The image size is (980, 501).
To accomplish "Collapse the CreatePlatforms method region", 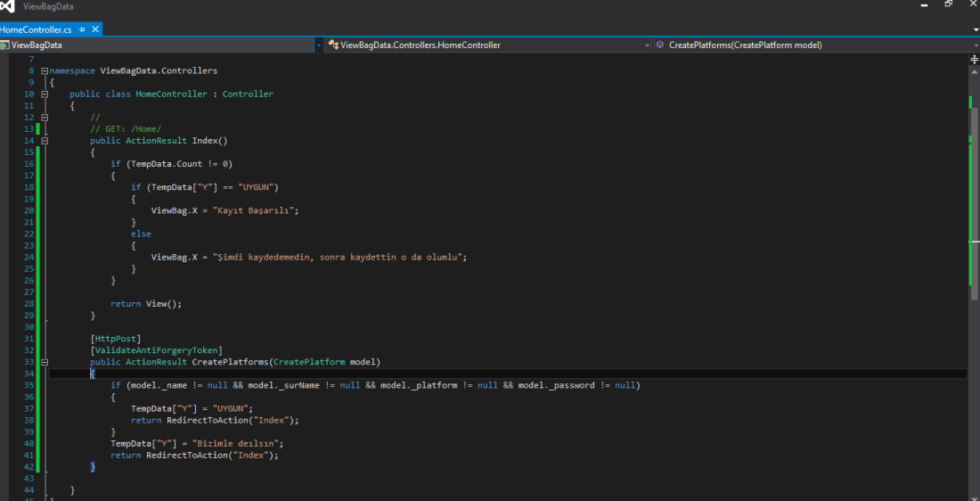I will pos(45,362).
